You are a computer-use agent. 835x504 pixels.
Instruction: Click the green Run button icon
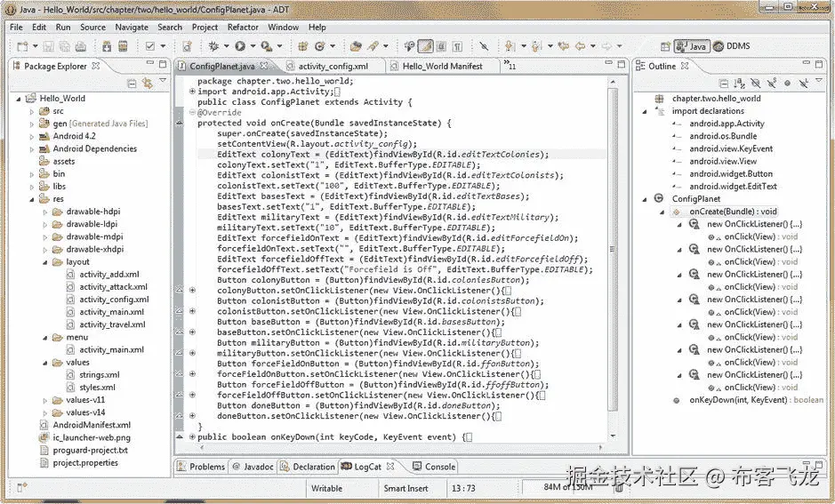coord(240,46)
